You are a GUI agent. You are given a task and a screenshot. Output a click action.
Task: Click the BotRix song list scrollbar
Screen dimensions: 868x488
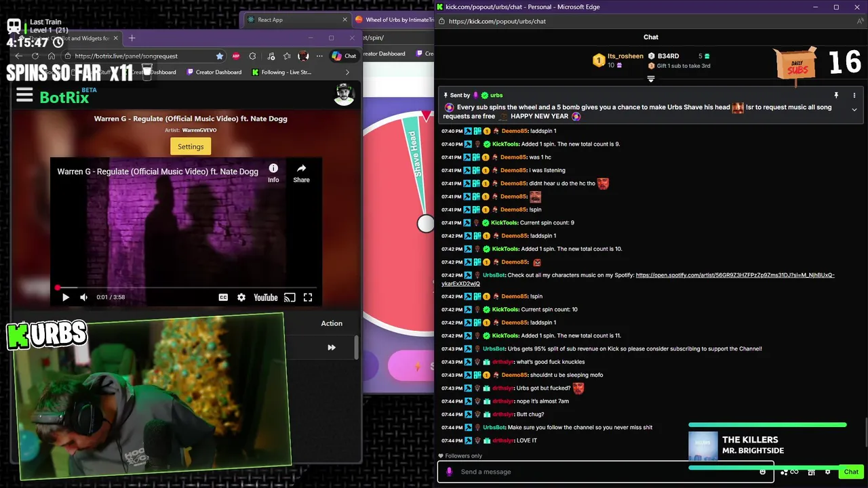pos(357,347)
